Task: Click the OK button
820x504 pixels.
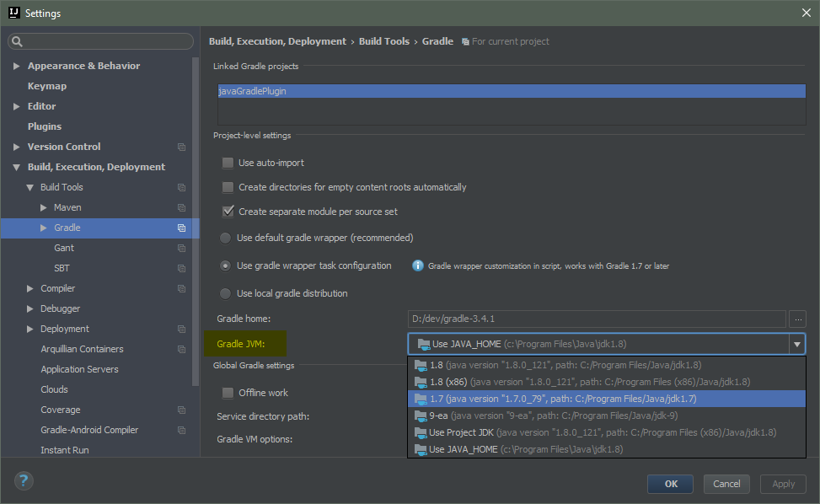Action: pyautogui.click(x=671, y=484)
